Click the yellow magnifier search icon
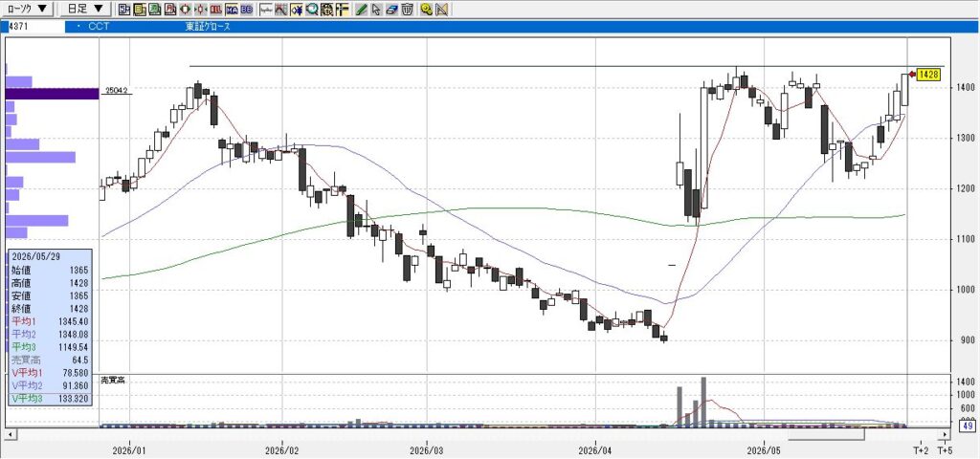This screenshot has height=459, width=980. click(426, 10)
